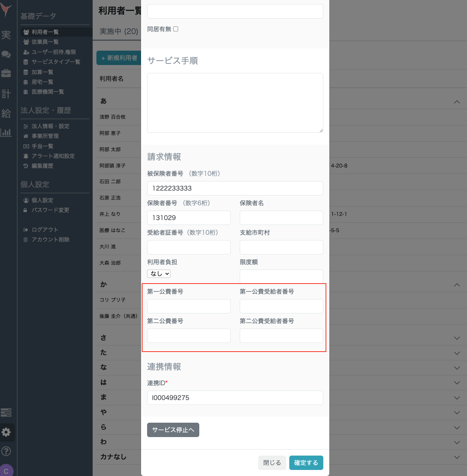Click the server stack icon in left rail
Viewport: 467px width, 476px height.
(x=6, y=412)
